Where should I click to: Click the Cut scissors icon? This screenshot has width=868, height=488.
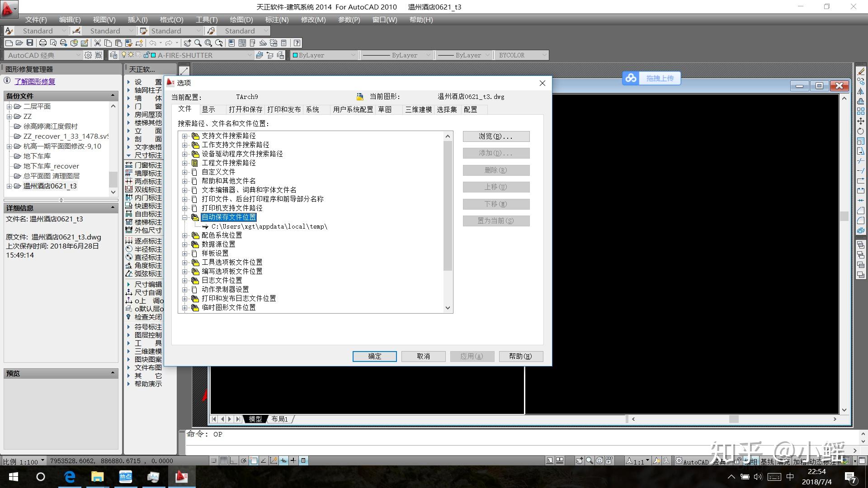tap(98, 43)
